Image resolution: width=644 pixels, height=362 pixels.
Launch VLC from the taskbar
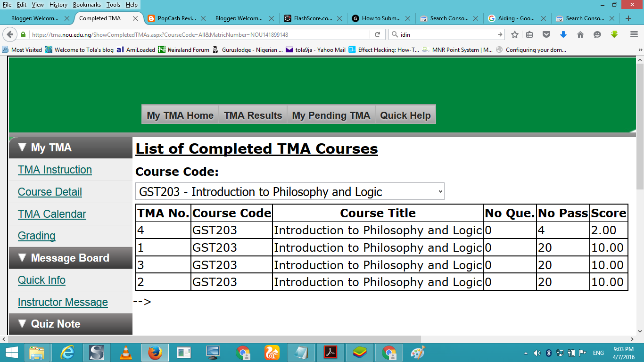[x=125, y=352]
